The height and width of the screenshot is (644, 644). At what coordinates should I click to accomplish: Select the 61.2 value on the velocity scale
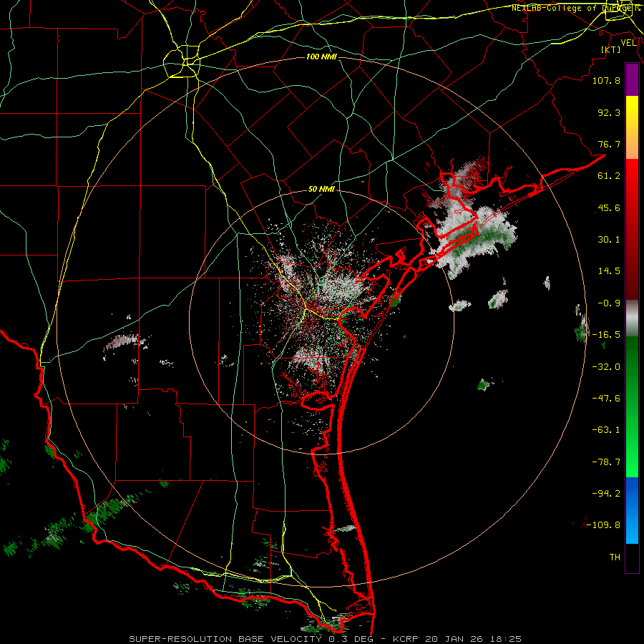point(609,176)
